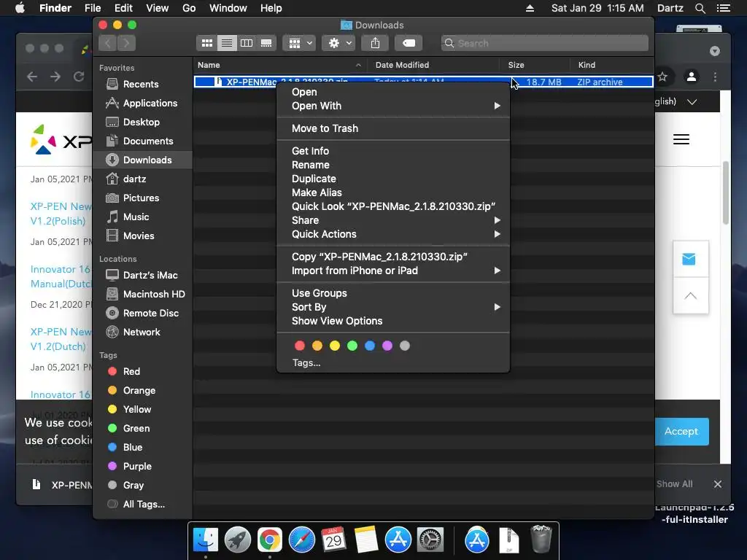The height and width of the screenshot is (560, 747).
Task: Open the gear Action menu
Action: click(338, 43)
